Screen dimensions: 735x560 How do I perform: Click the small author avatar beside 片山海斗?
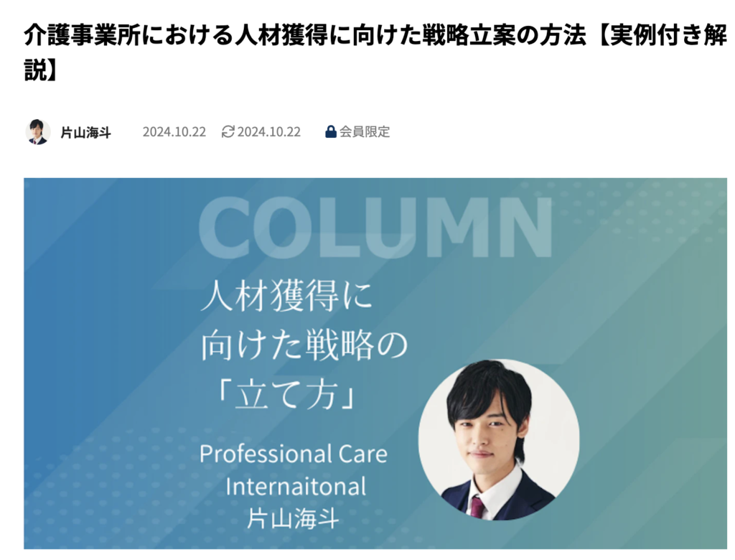pyautogui.click(x=37, y=132)
